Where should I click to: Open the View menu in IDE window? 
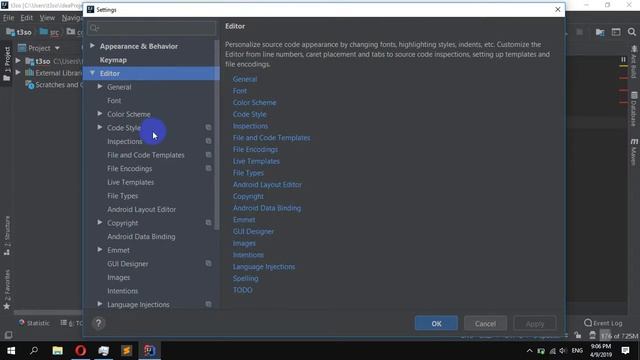click(47, 18)
